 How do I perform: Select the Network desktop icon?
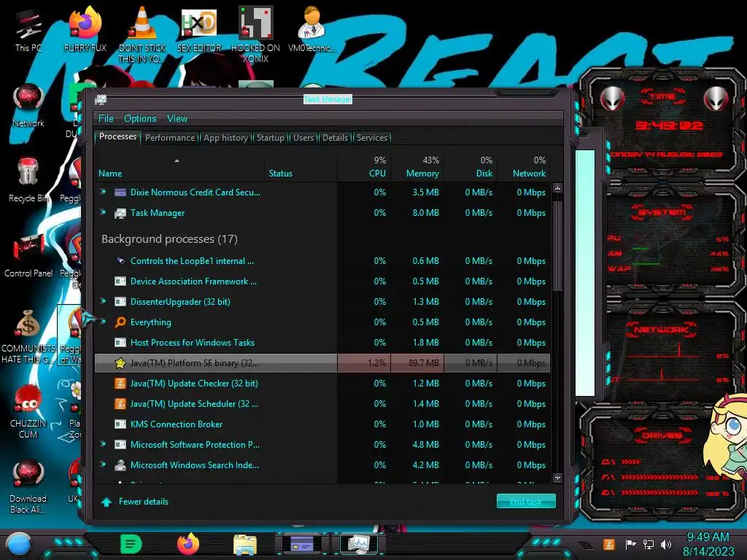[28, 105]
